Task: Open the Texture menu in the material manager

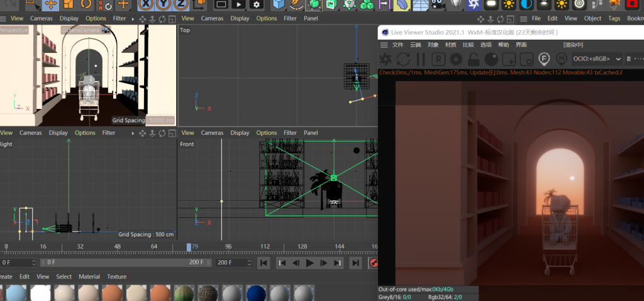Action: pyautogui.click(x=116, y=276)
